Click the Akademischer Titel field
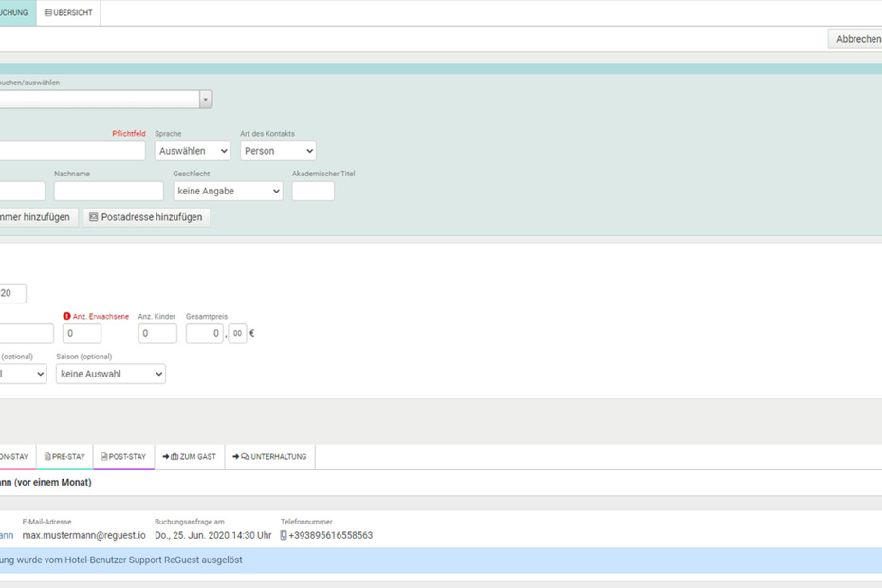Image resolution: width=882 pixels, height=588 pixels. [313, 192]
